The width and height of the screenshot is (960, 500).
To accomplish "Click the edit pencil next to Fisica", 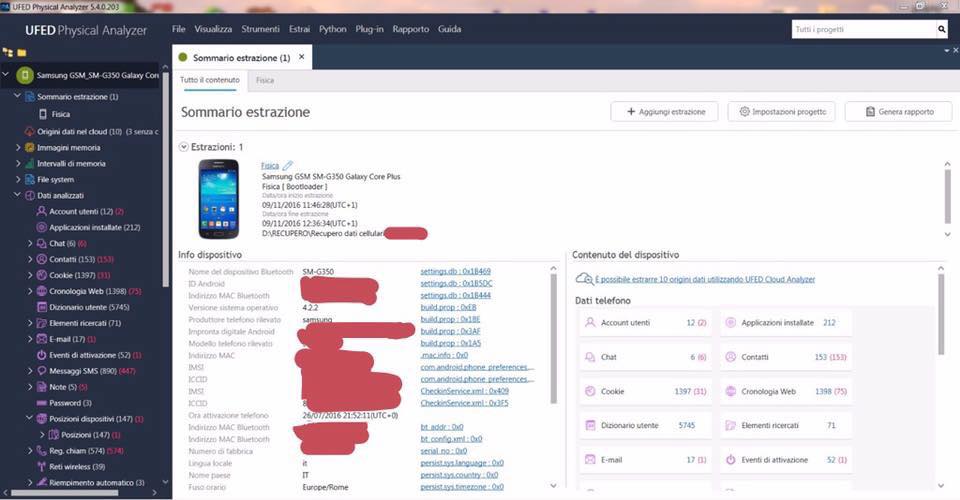I will coord(287,165).
